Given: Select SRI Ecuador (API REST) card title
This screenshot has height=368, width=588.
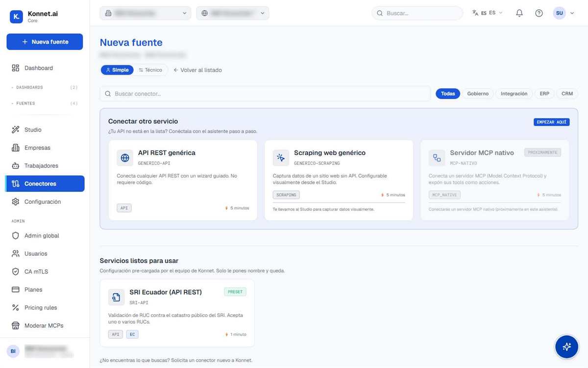Looking at the screenshot, I should (x=166, y=292).
